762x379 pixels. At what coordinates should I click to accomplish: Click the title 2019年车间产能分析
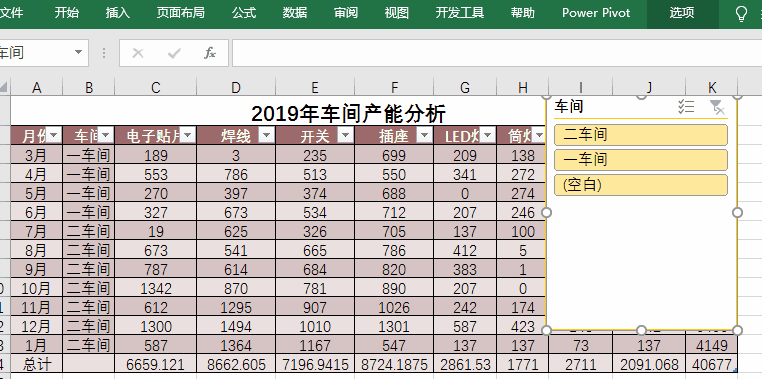coord(348,114)
